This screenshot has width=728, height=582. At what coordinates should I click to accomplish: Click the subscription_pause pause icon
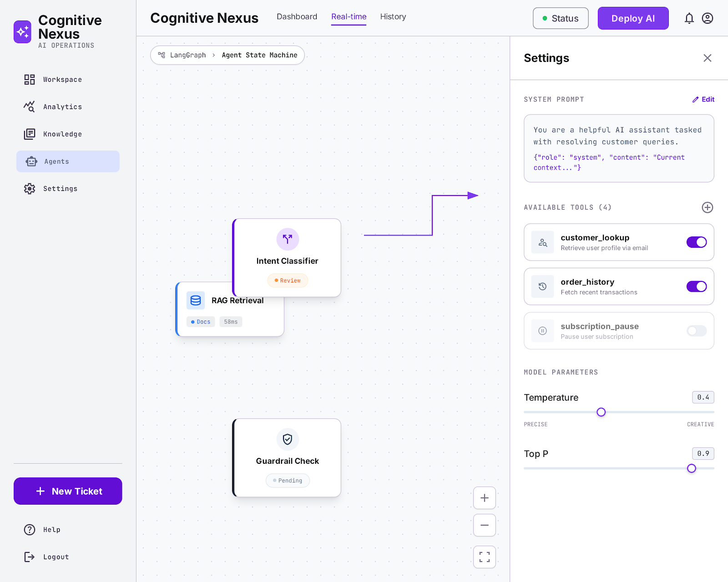click(x=543, y=331)
